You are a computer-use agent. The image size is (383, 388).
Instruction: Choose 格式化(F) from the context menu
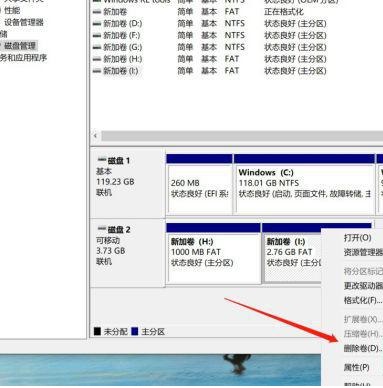(363, 300)
